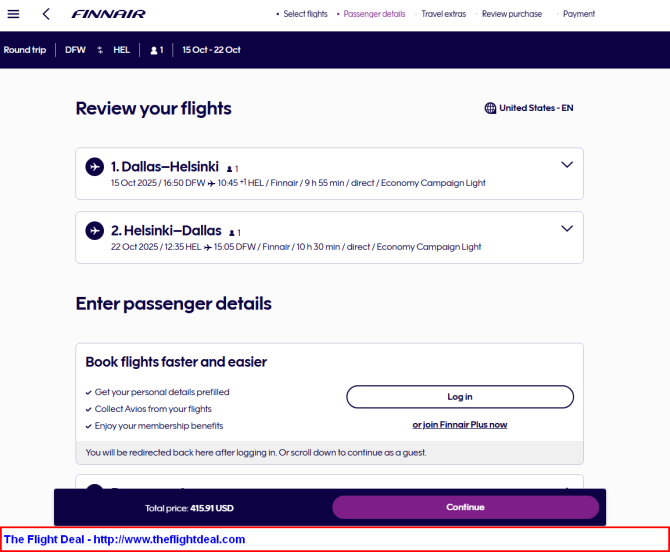Click the back arrow icon
Image resolution: width=670 pixels, height=552 pixels.
[x=46, y=14]
